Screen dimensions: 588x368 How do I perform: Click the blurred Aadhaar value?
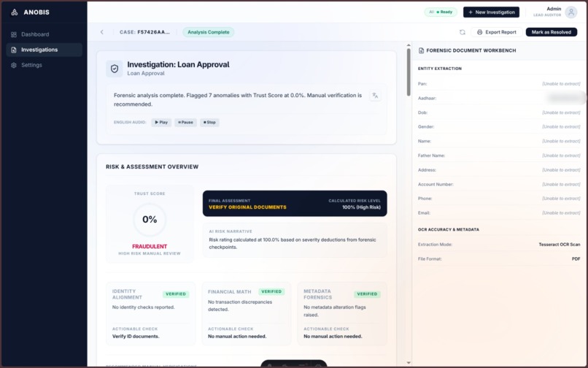tap(565, 98)
